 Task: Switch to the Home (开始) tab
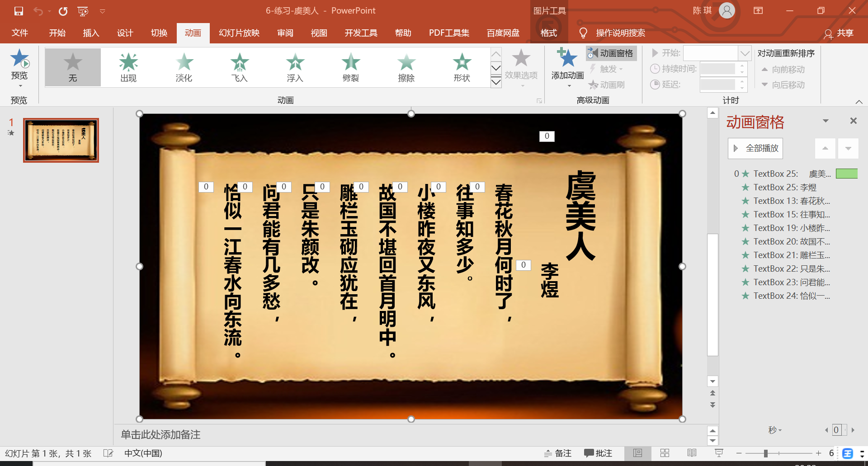click(x=57, y=33)
